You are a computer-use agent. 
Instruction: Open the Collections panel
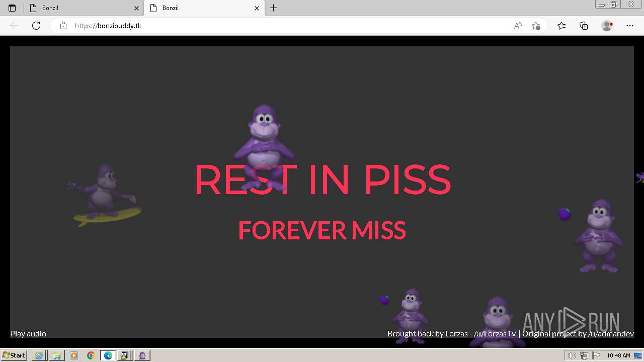tap(584, 26)
